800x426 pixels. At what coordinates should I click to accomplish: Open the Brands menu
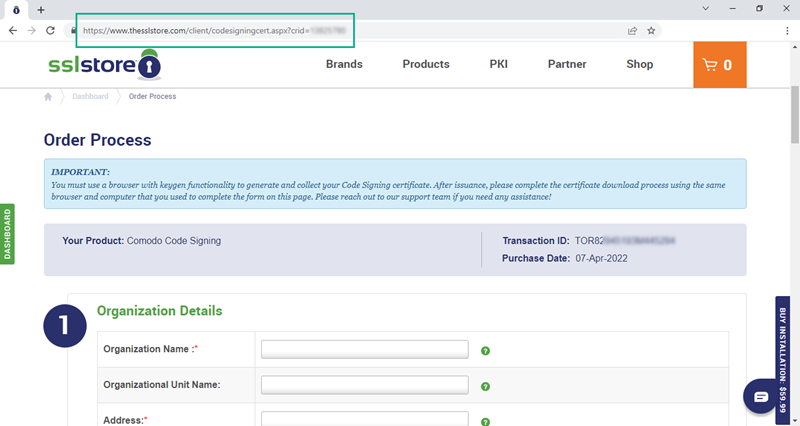tap(344, 64)
